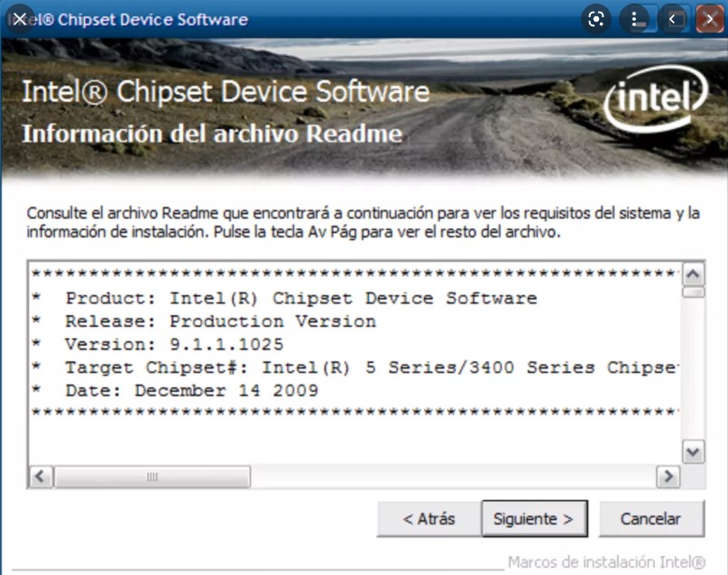
Task: Click the 'Version: 9.1.1.1025' line
Action: (174, 344)
